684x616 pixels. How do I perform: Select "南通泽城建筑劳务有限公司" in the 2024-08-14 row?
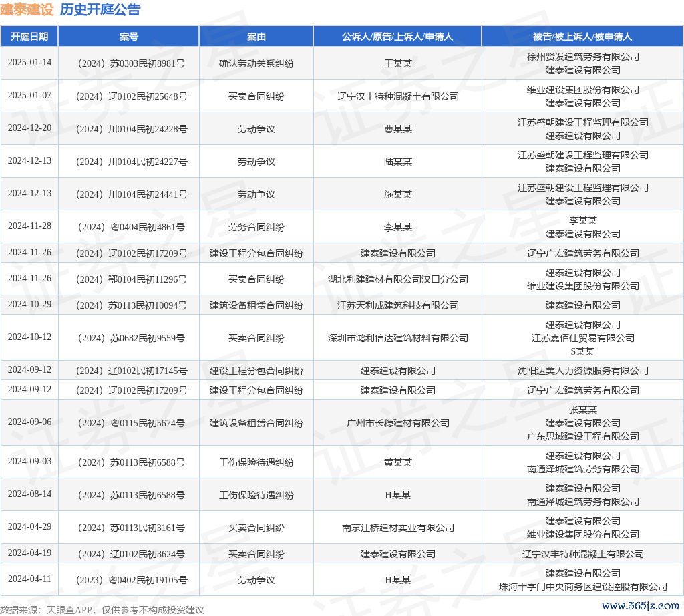click(x=582, y=502)
